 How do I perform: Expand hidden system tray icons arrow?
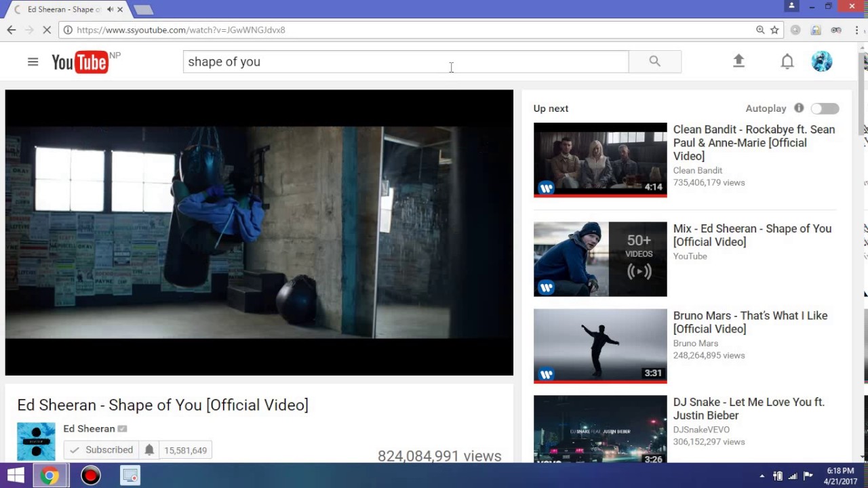point(762,476)
